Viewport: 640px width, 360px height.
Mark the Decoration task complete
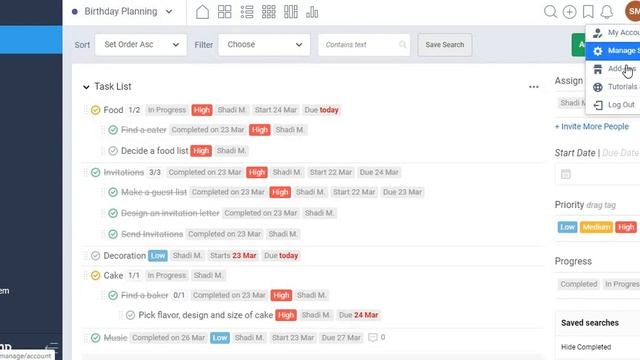coord(96,256)
